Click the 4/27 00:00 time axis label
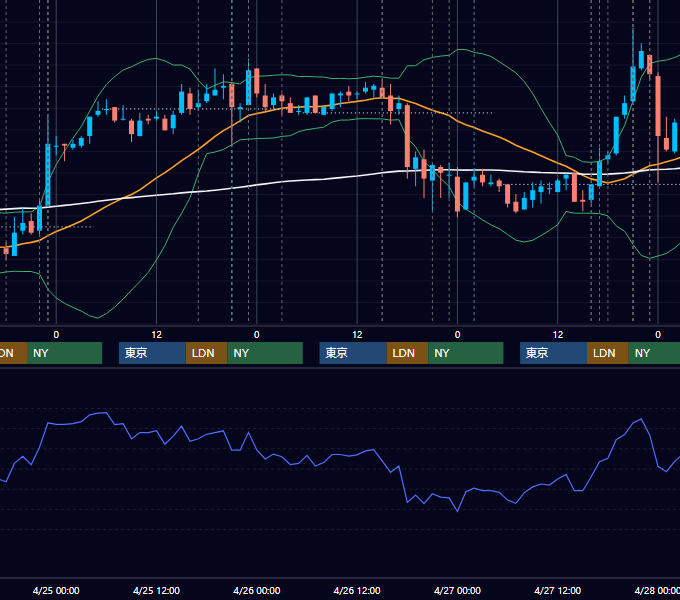Viewport: 680px width, 600px height. 458,590
